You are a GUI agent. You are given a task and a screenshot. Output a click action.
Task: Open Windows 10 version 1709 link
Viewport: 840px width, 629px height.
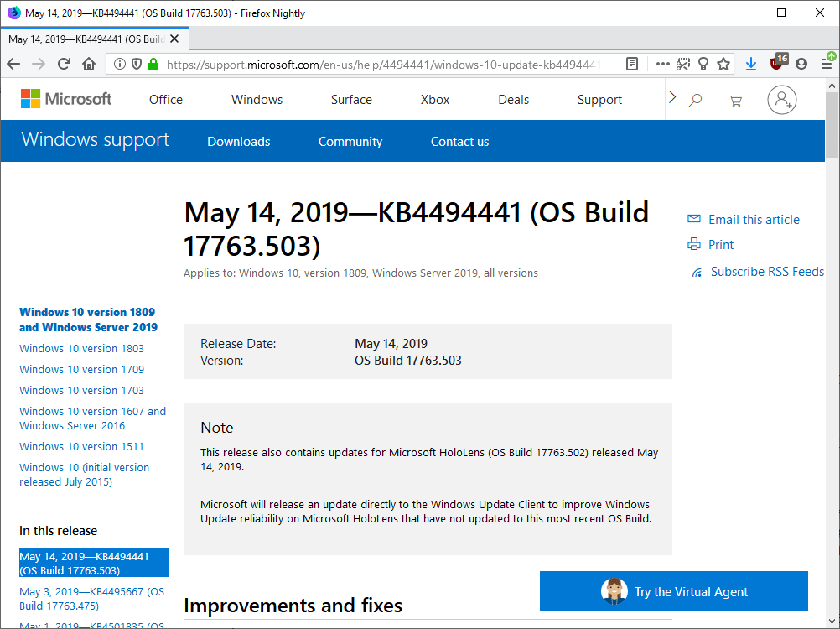click(x=81, y=369)
